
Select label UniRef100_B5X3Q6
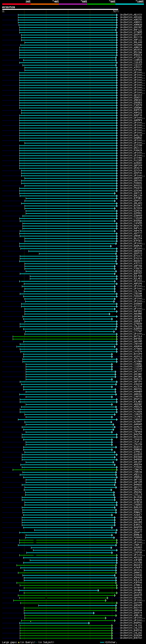(x=131, y=52)
